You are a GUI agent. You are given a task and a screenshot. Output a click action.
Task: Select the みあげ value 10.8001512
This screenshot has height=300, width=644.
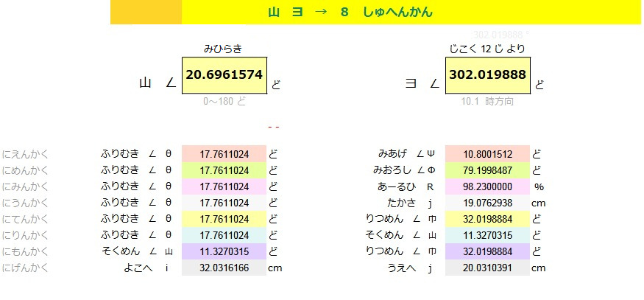click(x=488, y=154)
